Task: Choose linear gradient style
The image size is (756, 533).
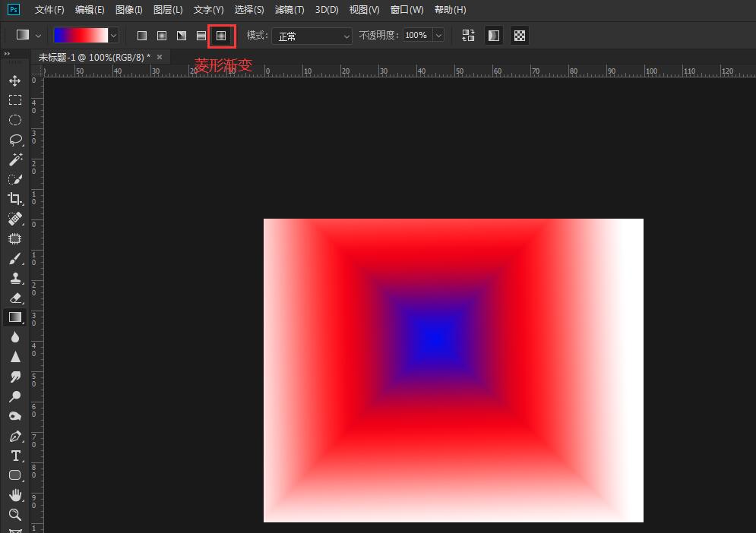Action: [142, 36]
